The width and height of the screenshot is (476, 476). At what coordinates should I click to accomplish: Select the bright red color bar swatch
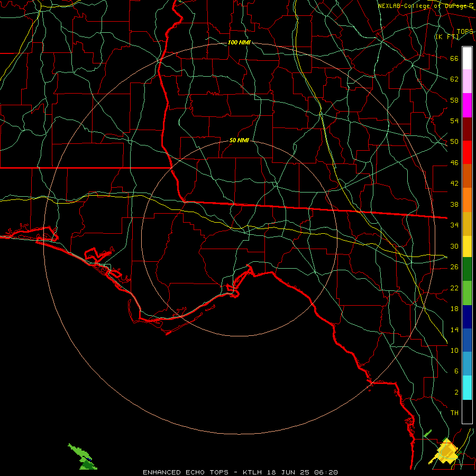467,152
